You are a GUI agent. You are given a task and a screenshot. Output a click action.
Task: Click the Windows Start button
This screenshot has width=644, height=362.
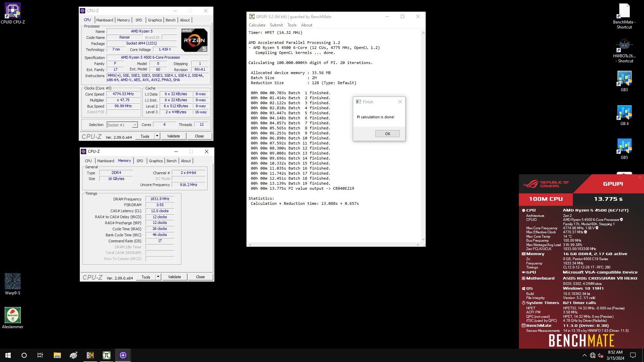click(8, 355)
